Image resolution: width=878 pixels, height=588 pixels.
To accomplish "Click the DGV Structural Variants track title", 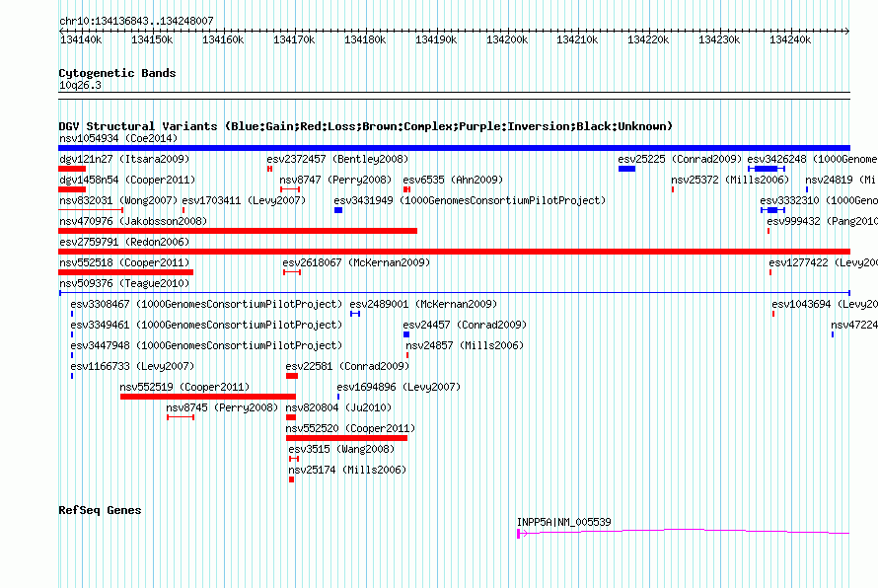I will point(365,126).
